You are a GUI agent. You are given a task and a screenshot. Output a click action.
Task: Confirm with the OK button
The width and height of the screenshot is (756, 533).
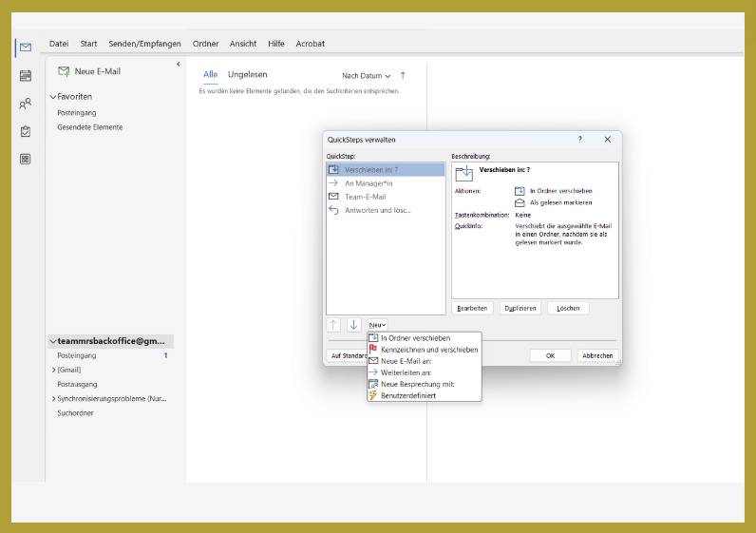[x=550, y=355]
